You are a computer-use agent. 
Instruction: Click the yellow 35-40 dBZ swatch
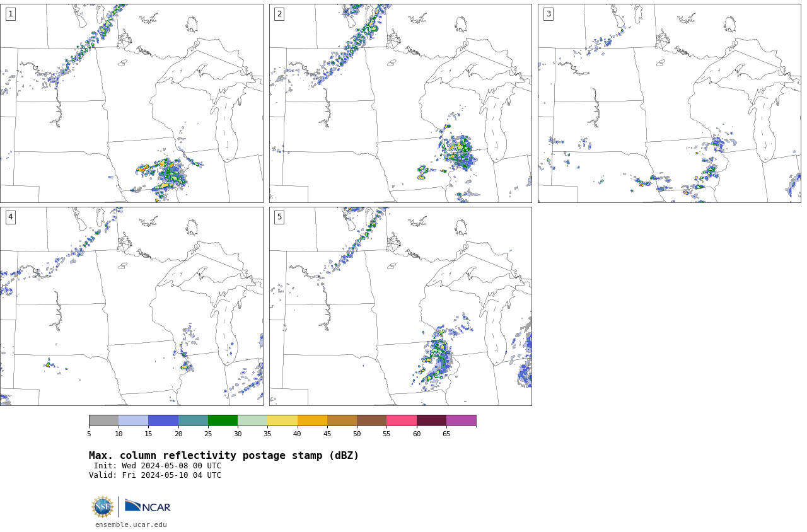click(282, 420)
